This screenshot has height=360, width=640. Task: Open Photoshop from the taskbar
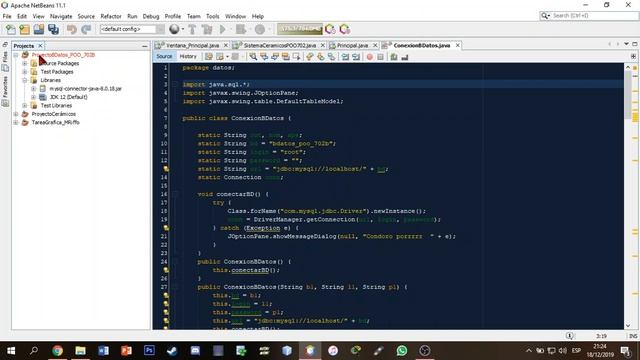(149, 351)
